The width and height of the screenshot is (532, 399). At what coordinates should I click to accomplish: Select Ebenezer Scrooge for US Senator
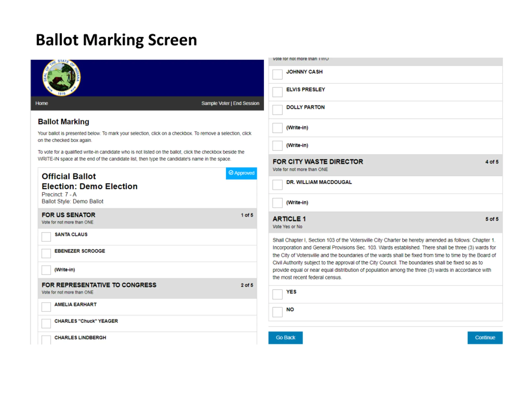[x=46, y=253]
